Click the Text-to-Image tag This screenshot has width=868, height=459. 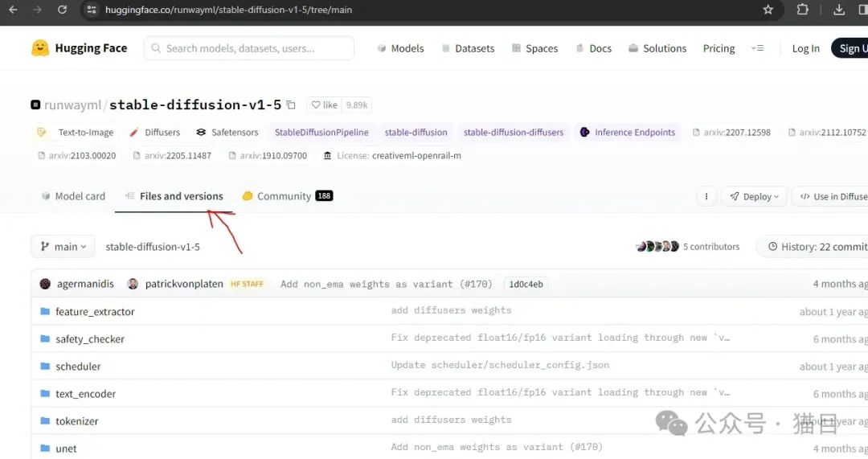click(76, 133)
